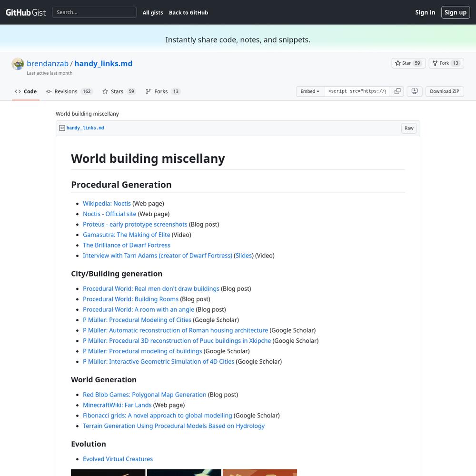The image size is (476, 476).
Task: Open the Forks tab
Action: (x=163, y=91)
